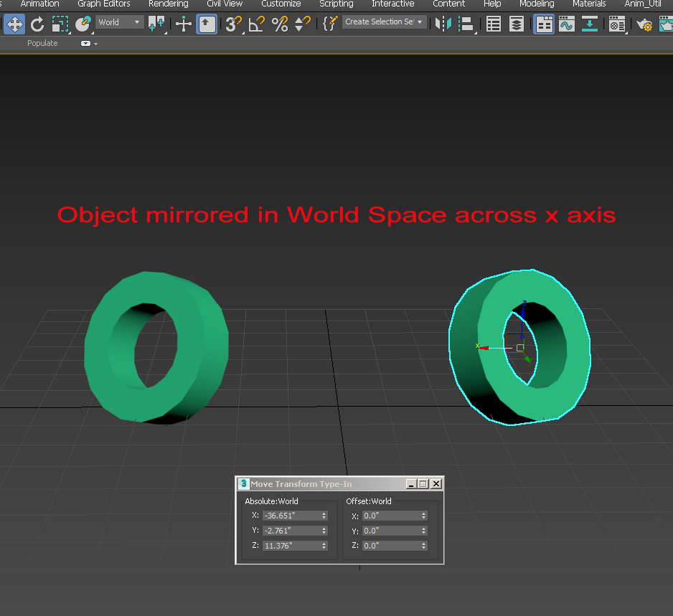Toggle Angle Snap
This screenshot has width=673, height=616.
tap(256, 24)
